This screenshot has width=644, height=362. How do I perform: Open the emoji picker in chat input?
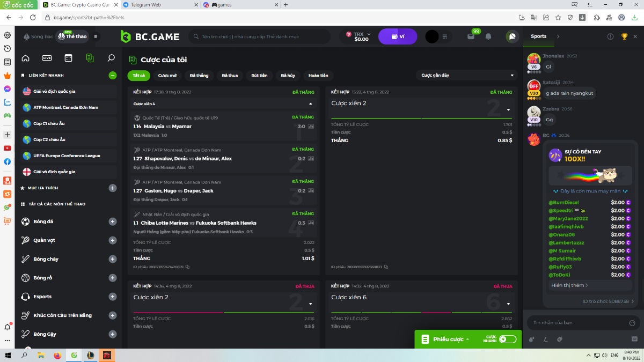632,323
